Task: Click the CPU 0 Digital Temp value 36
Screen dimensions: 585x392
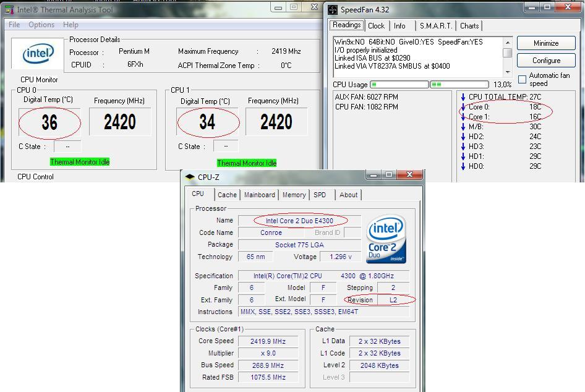Action: click(49, 122)
